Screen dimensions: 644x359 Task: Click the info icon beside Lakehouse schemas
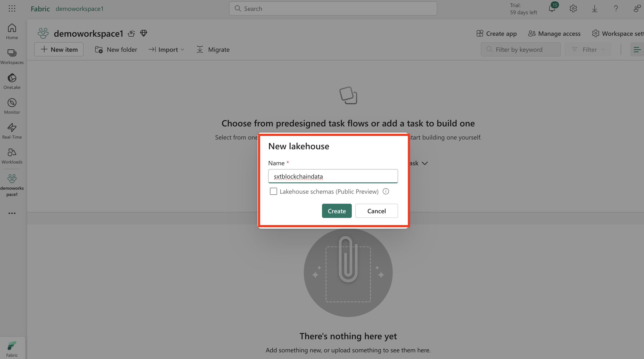[x=386, y=191]
